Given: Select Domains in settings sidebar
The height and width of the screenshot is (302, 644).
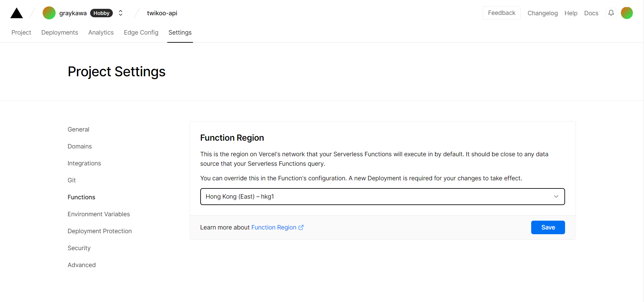Looking at the screenshot, I should click(x=80, y=146).
